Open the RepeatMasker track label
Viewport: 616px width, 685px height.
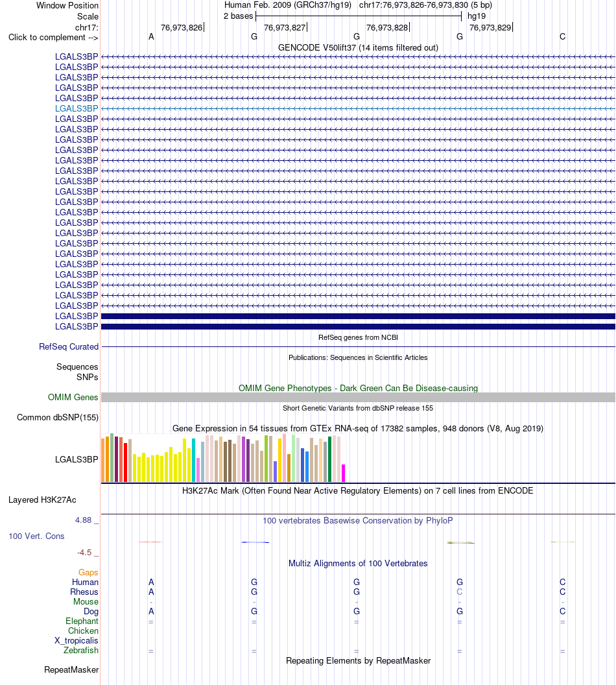[71, 669]
